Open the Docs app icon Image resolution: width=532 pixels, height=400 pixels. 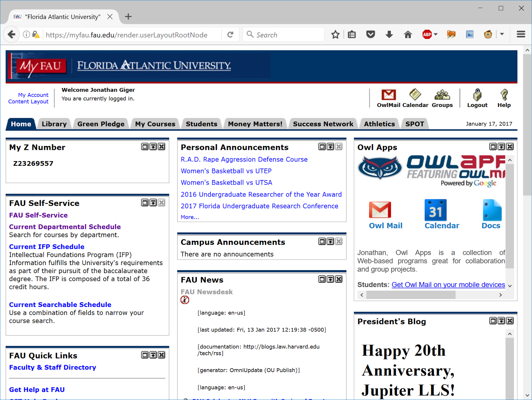pyautogui.click(x=492, y=210)
